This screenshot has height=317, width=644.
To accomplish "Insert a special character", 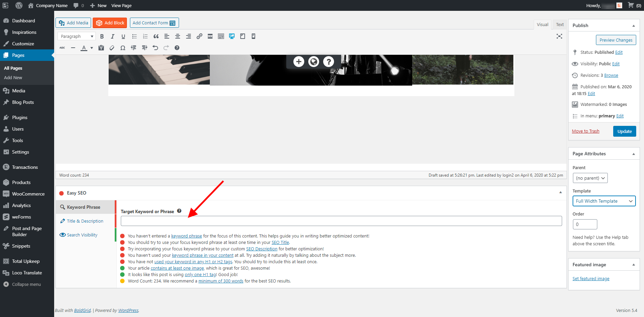I will [x=123, y=48].
